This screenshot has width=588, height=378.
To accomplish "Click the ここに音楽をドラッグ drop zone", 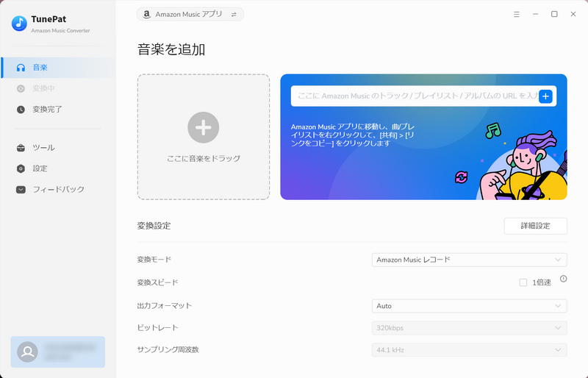I will [204, 137].
